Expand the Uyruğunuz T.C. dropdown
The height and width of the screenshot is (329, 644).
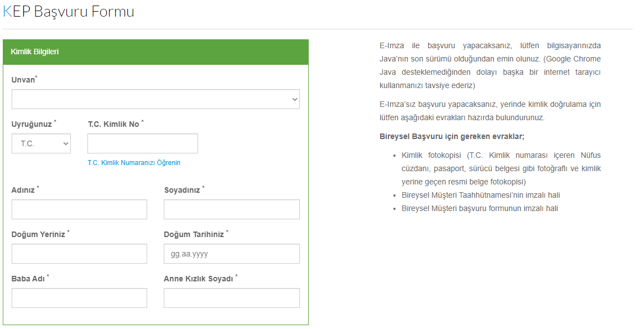(41, 143)
